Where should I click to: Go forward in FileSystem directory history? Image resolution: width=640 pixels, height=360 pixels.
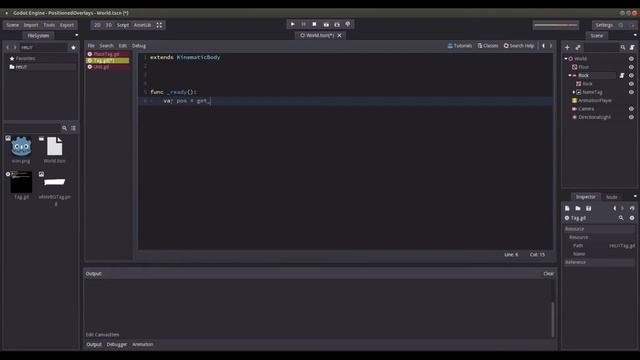click(15, 47)
